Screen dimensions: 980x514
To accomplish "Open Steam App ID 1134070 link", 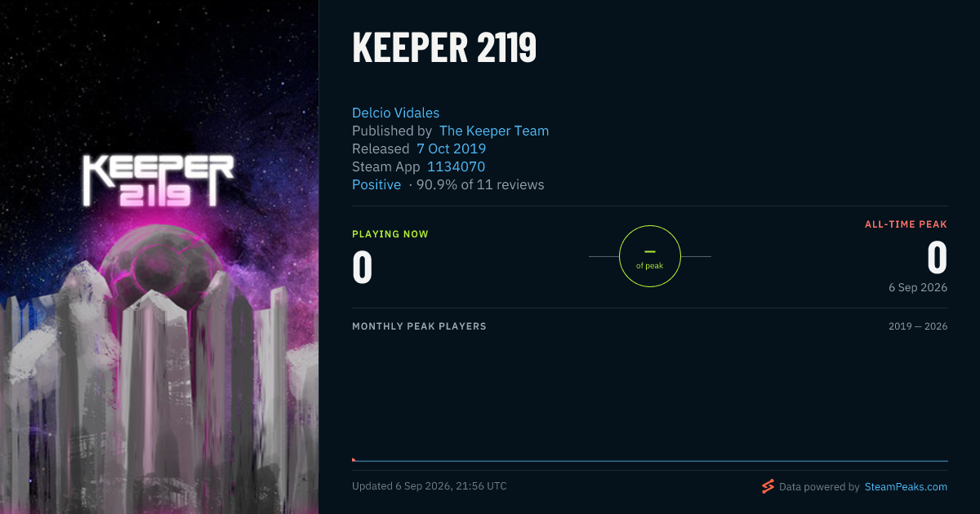I will tap(456, 166).
